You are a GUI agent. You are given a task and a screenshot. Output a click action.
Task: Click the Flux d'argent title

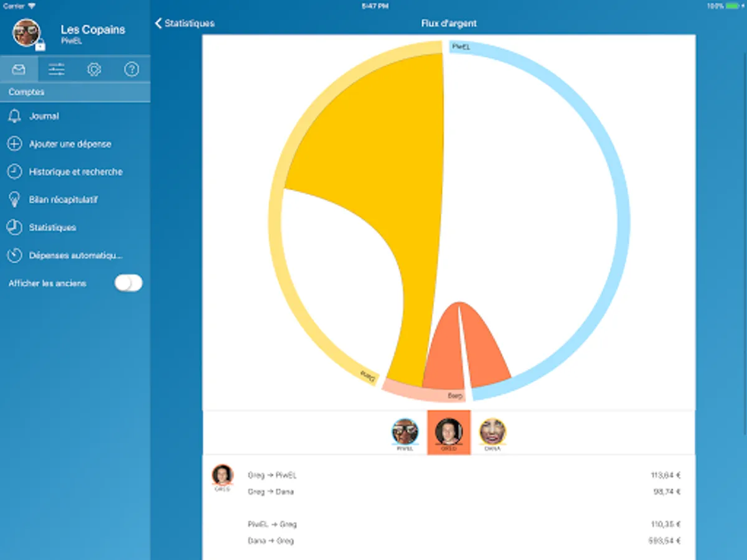click(449, 24)
